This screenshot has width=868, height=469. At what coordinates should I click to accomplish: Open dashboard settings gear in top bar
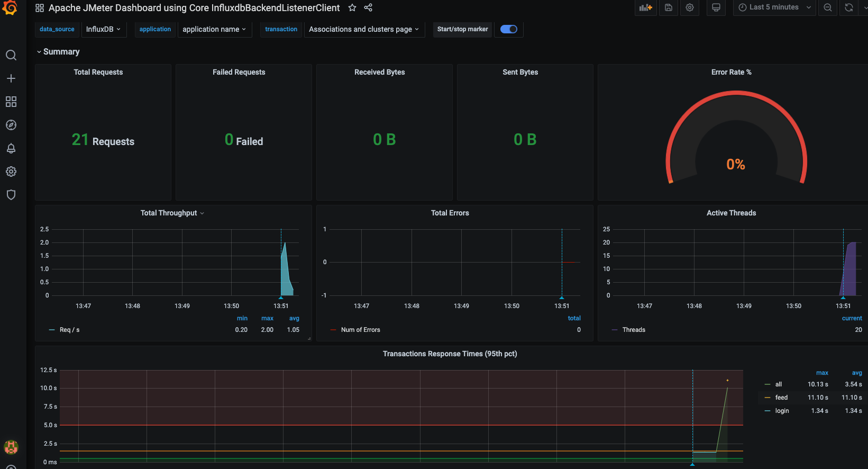tap(690, 7)
